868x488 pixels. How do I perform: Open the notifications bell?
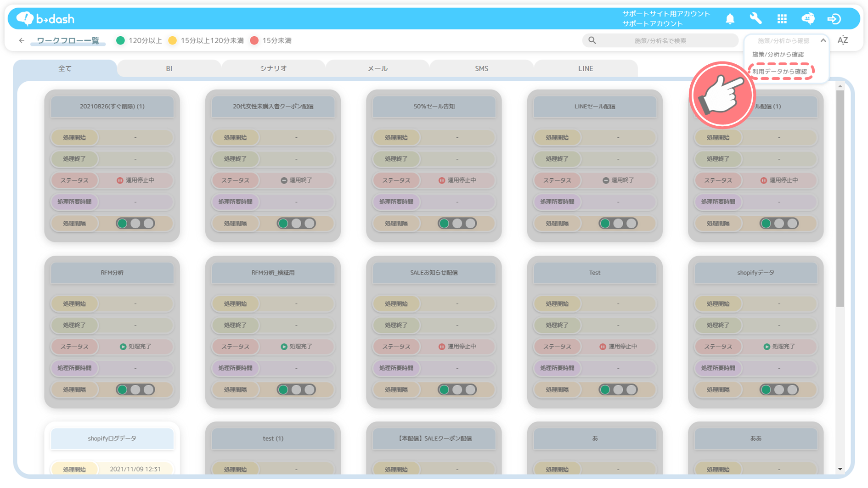point(730,19)
